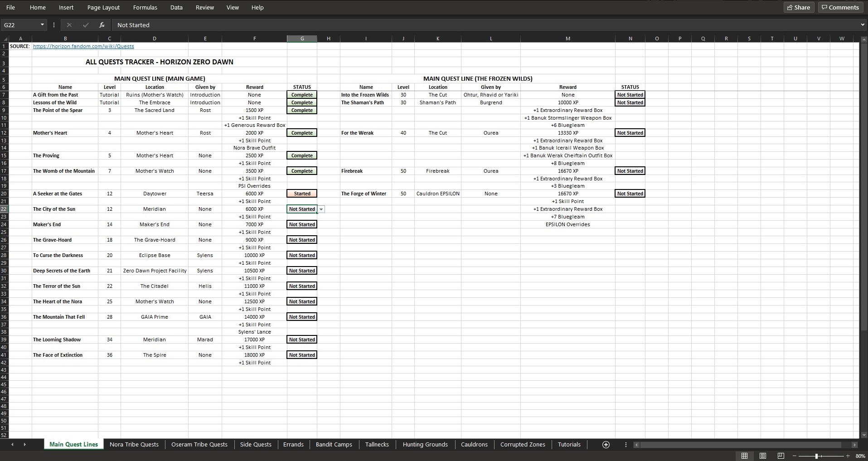Click the Name Box field showing G22
The width and height of the screenshot is (868, 461).
(x=20, y=25)
